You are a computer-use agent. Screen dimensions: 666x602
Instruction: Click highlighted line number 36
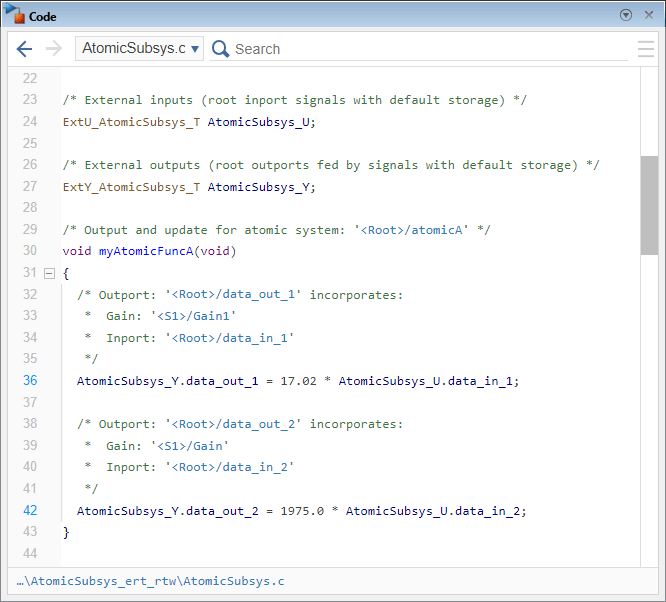(30, 380)
